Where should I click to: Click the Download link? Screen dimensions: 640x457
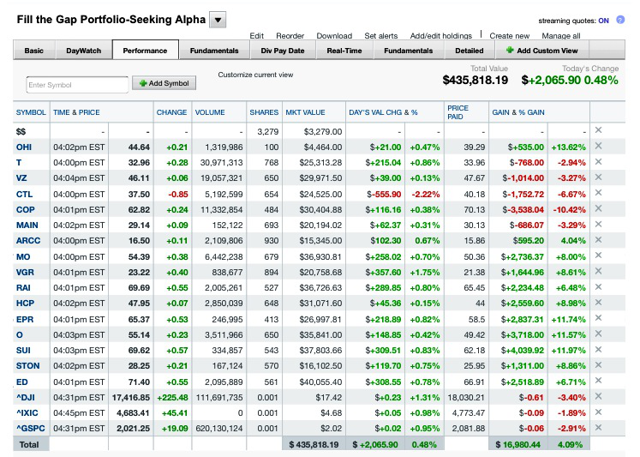334,36
